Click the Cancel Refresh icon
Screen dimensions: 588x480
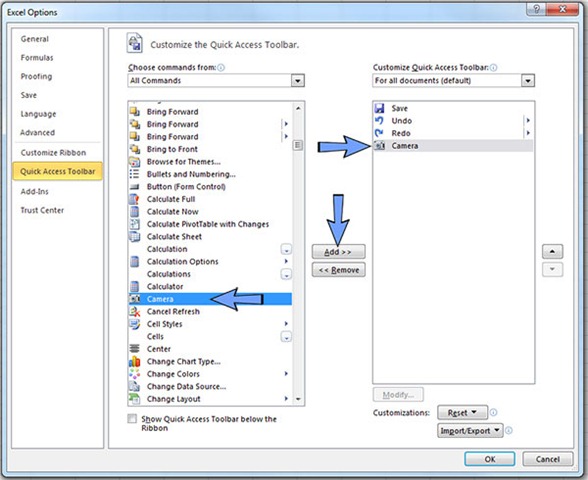135,311
